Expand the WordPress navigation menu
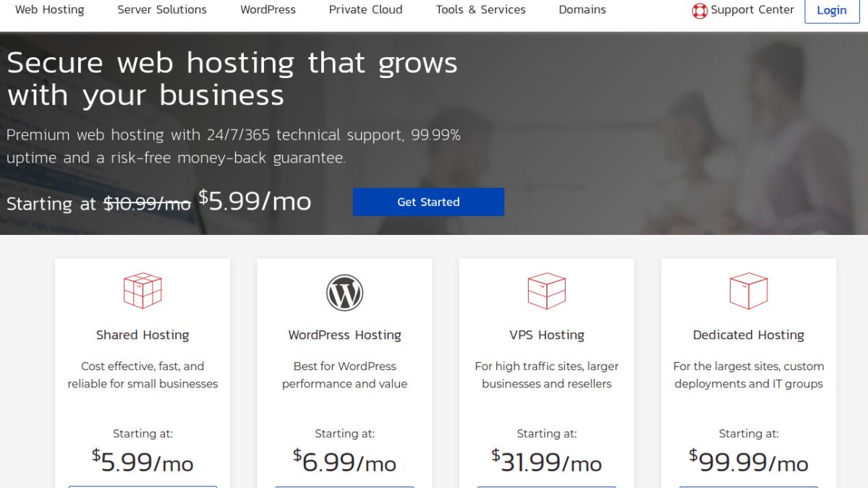The height and width of the screenshot is (488, 868). pyautogui.click(x=268, y=10)
